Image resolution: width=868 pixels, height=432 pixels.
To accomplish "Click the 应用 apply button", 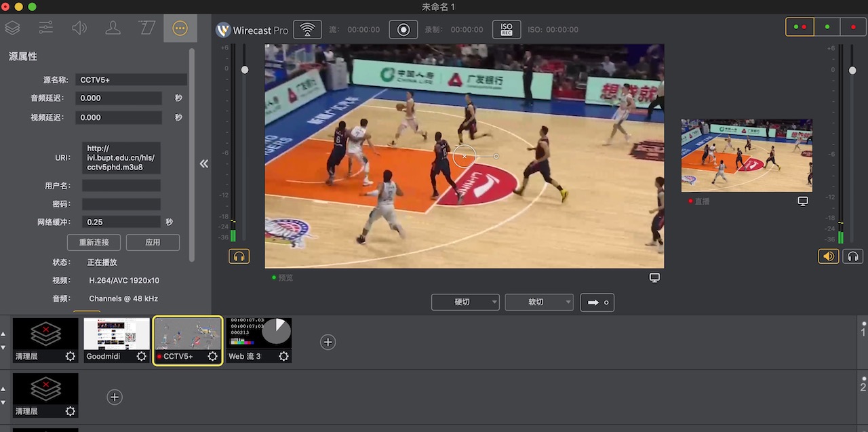I will tap(153, 242).
